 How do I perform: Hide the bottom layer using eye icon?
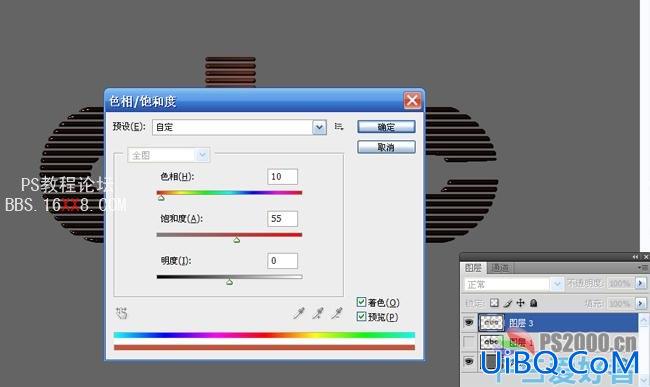coord(469,362)
